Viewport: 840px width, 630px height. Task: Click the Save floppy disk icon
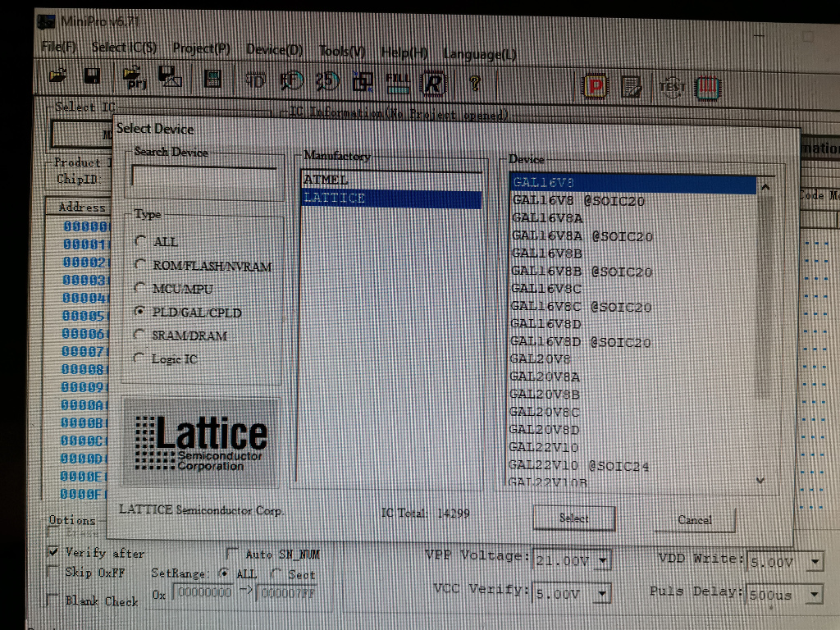pyautogui.click(x=91, y=78)
